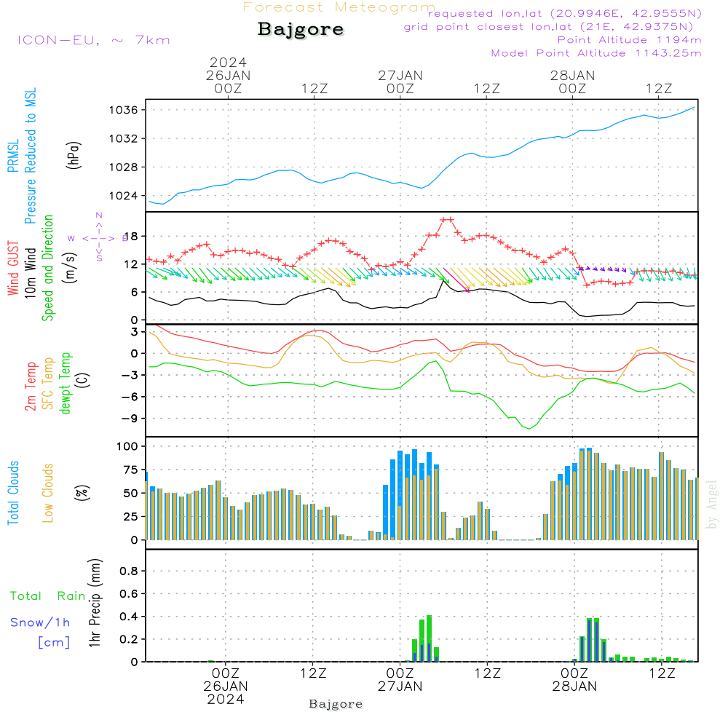Click the wind direction compass rose
Image resolution: width=728 pixels, height=728 pixels.
click(x=98, y=238)
